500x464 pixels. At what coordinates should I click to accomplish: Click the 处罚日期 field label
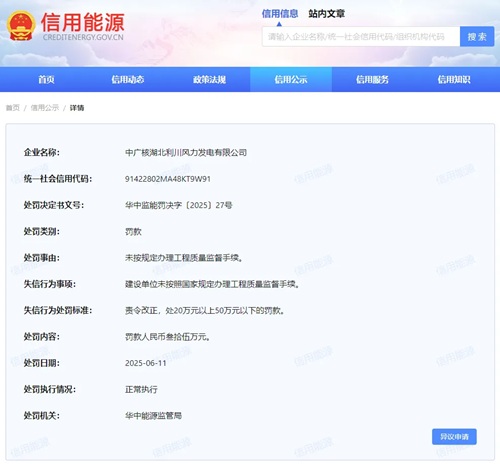point(42,363)
